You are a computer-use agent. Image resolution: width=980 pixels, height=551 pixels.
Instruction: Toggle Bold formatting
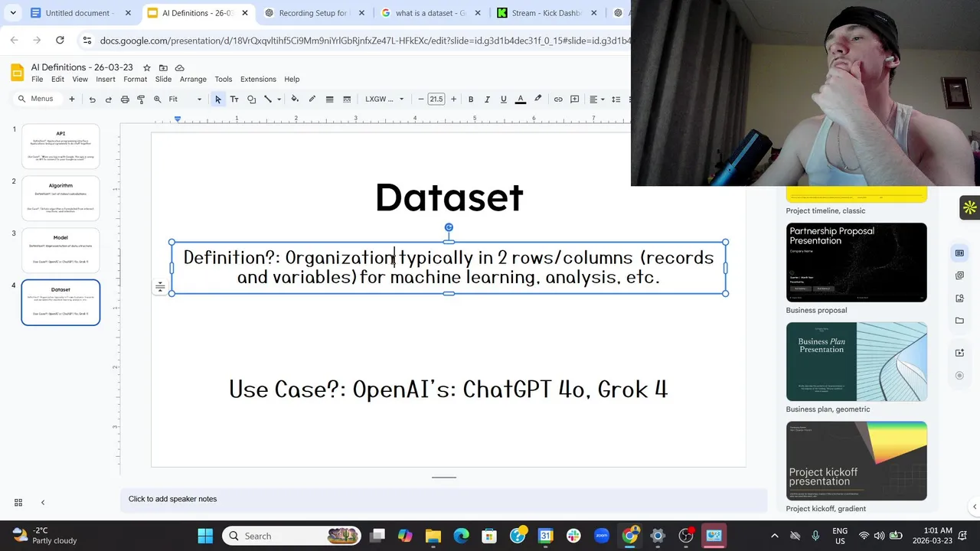pos(470,99)
